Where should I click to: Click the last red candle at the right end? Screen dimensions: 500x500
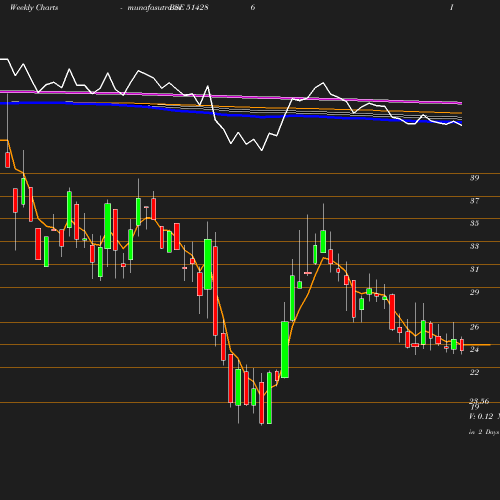(x=462, y=345)
